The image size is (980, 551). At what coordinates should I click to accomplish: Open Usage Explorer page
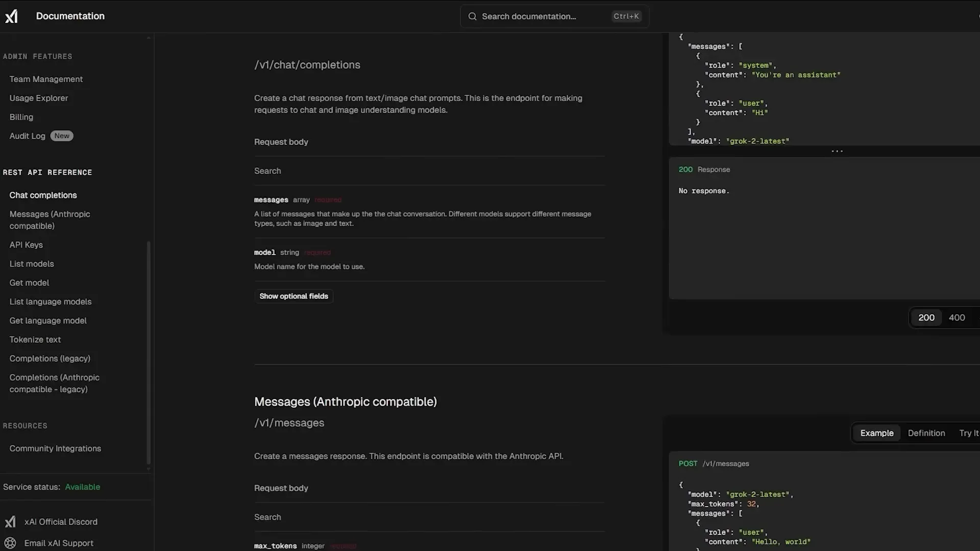39,98
